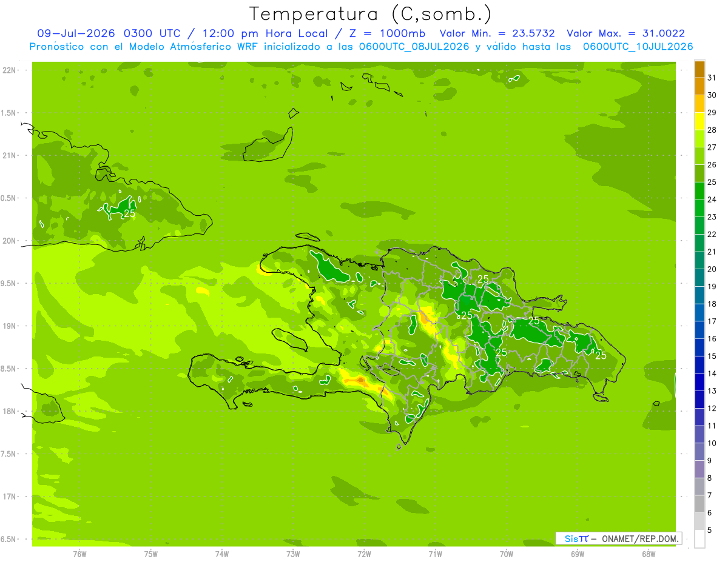Click the '22N' latitude label
The height and width of the screenshot is (562, 728).
[9, 70]
